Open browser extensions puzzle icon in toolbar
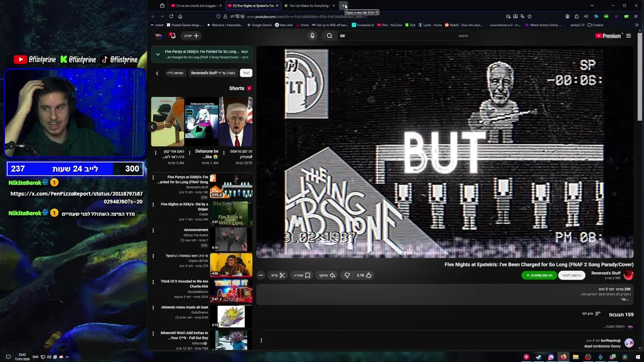The image size is (644, 362). [x=577, y=16]
